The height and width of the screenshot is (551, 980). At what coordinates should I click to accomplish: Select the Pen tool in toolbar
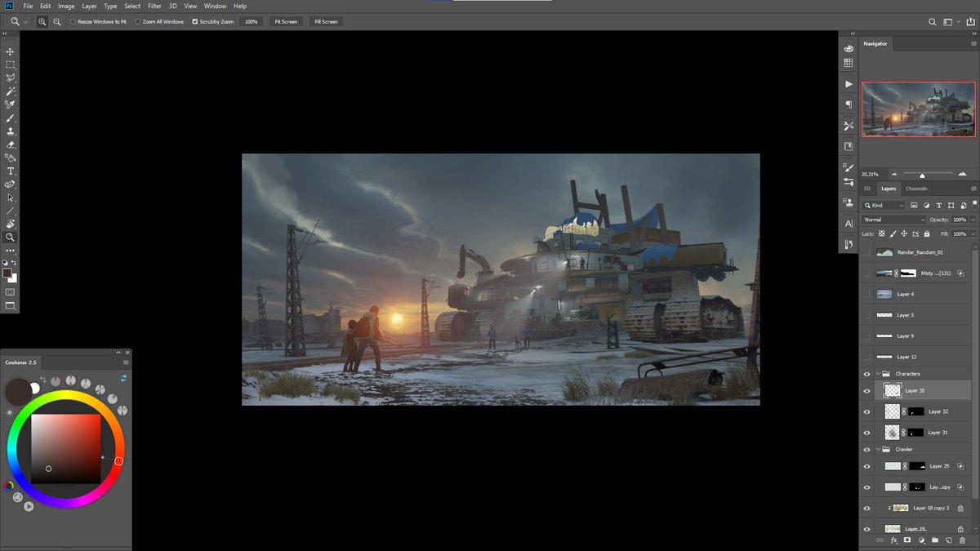11,184
